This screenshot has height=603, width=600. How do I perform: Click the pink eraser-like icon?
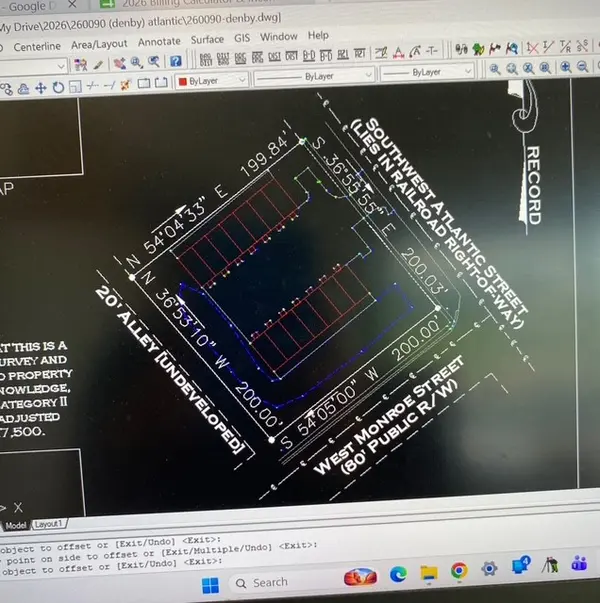tap(120, 63)
